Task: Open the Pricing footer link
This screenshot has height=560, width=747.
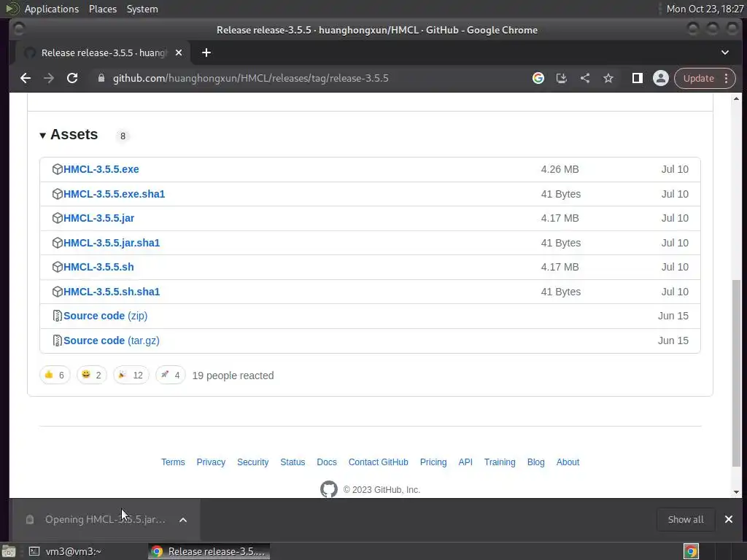Action: [x=433, y=462]
